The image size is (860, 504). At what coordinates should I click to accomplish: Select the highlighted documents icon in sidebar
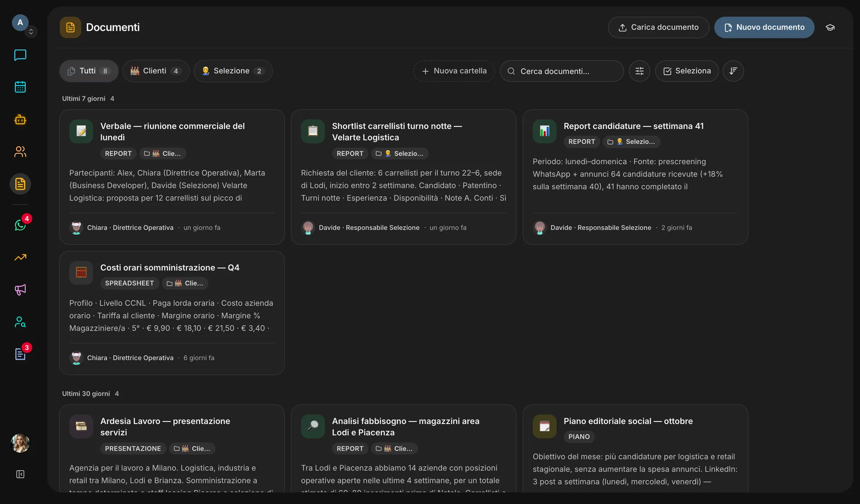(20, 184)
